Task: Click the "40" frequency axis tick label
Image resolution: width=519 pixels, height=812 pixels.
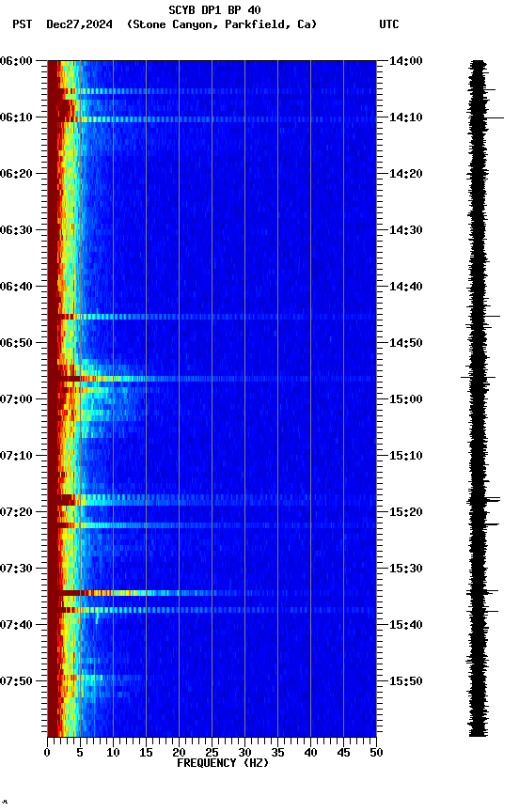Action: click(310, 753)
